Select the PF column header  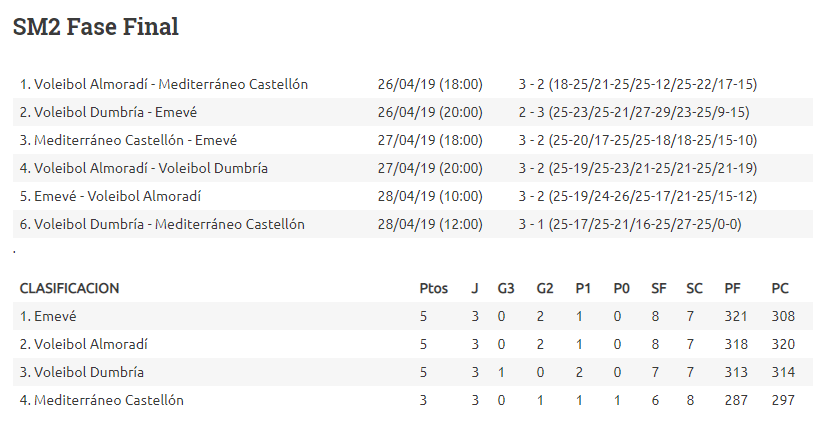pos(733,288)
